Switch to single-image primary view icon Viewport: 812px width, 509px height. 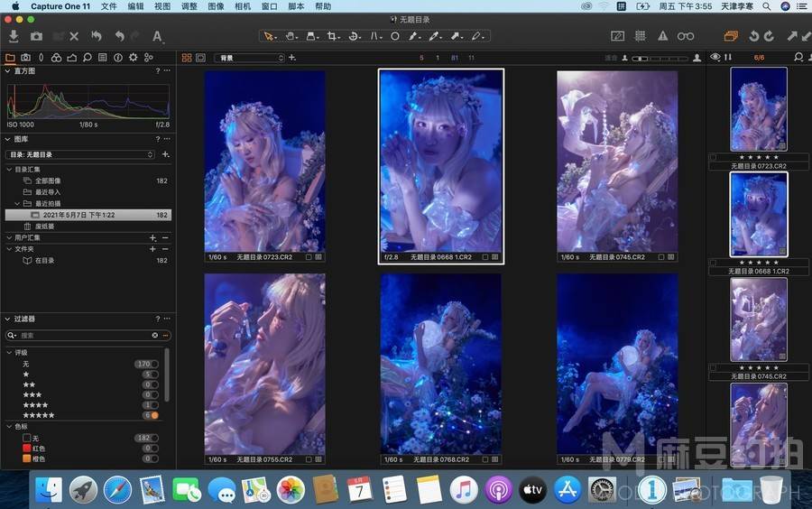point(201,58)
